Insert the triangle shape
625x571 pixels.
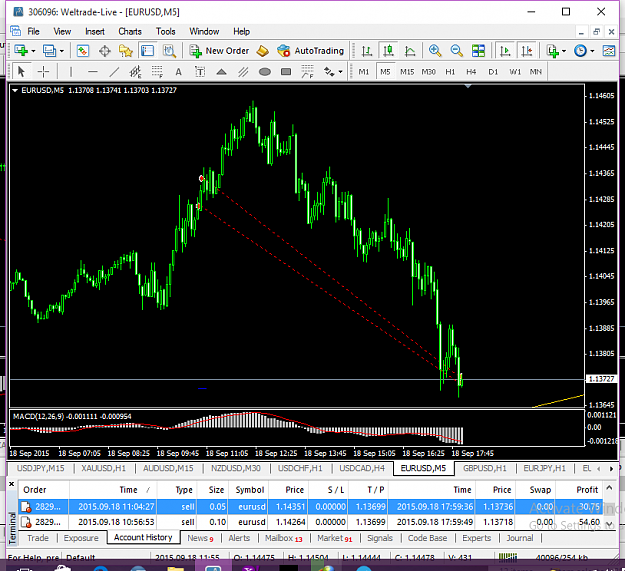tap(221, 72)
